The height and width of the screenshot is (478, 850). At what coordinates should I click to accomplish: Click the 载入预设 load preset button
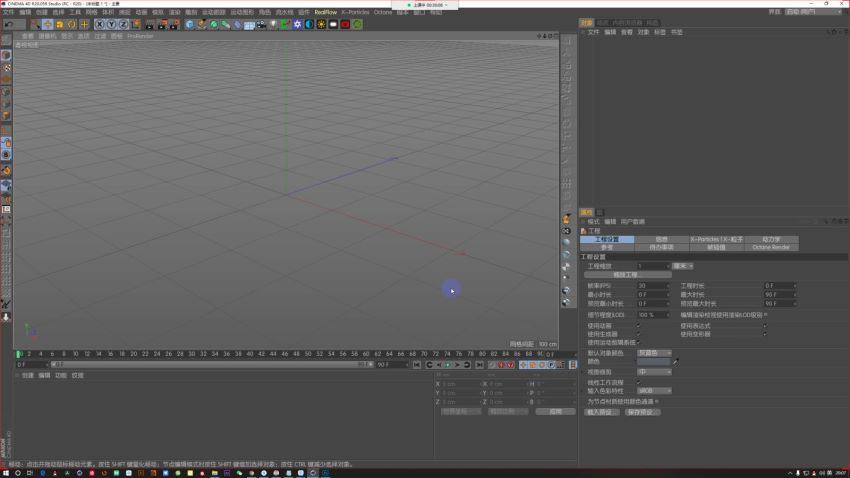[x=601, y=412]
